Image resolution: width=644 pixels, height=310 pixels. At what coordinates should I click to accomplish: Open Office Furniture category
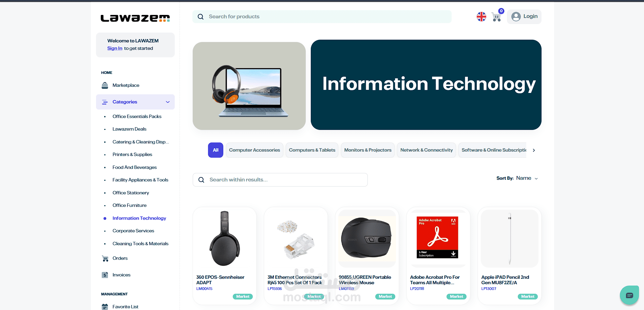point(130,206)
